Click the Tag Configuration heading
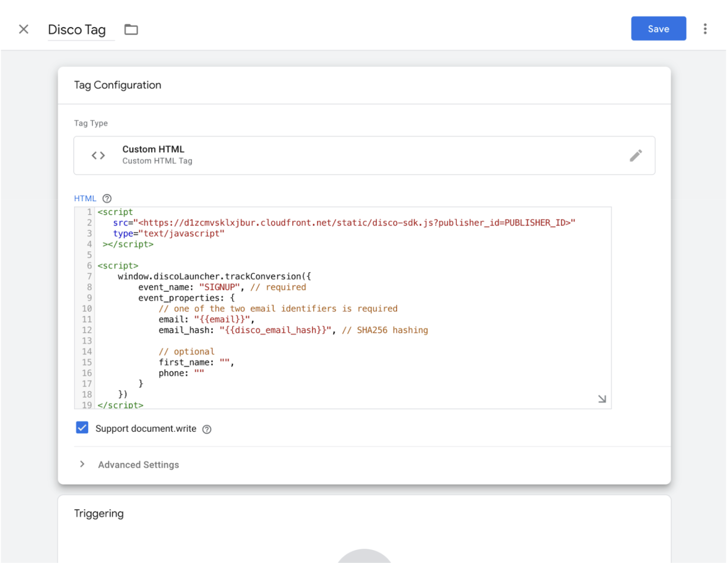 [118, 85]
